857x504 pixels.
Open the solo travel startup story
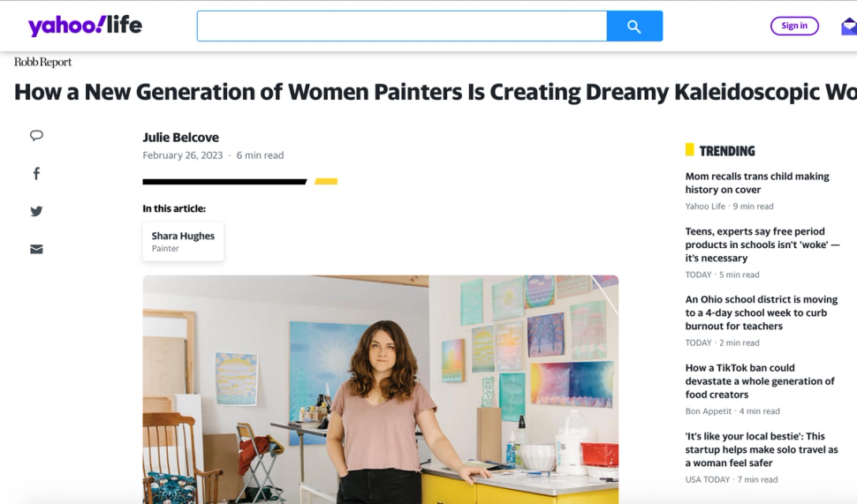click(762, 449)
